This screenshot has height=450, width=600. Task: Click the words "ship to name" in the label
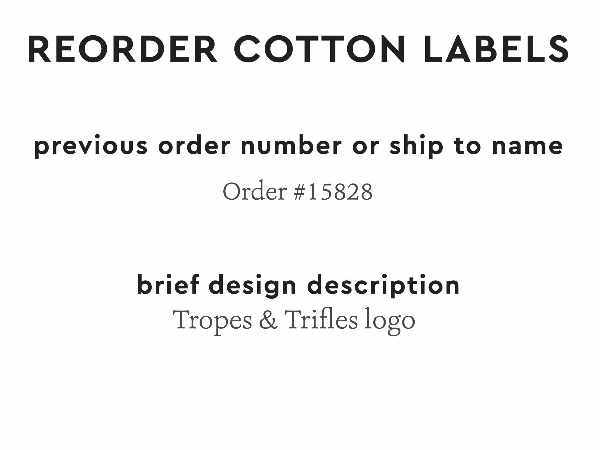coord(476,146)
